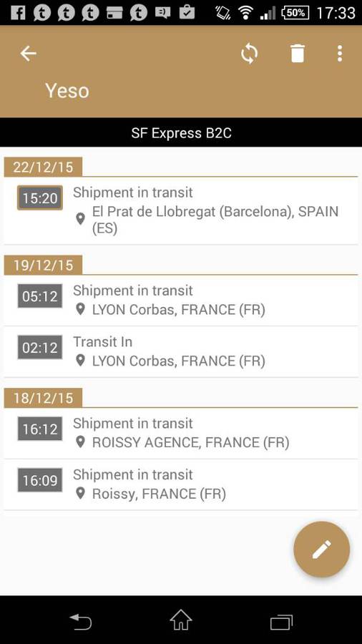Tap location pin of 05:12 LYON Corbas entry

[80, 309]
